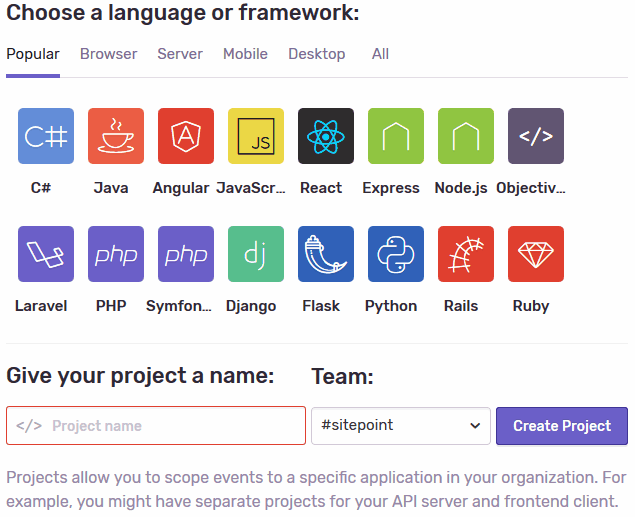
Task: Select the Objective-C icon
Action: (x=536, y=136)
